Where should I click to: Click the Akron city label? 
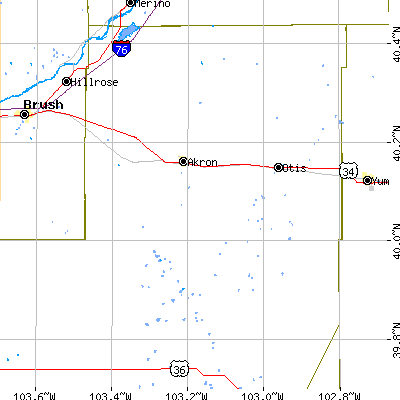click(x=203, y=162)
